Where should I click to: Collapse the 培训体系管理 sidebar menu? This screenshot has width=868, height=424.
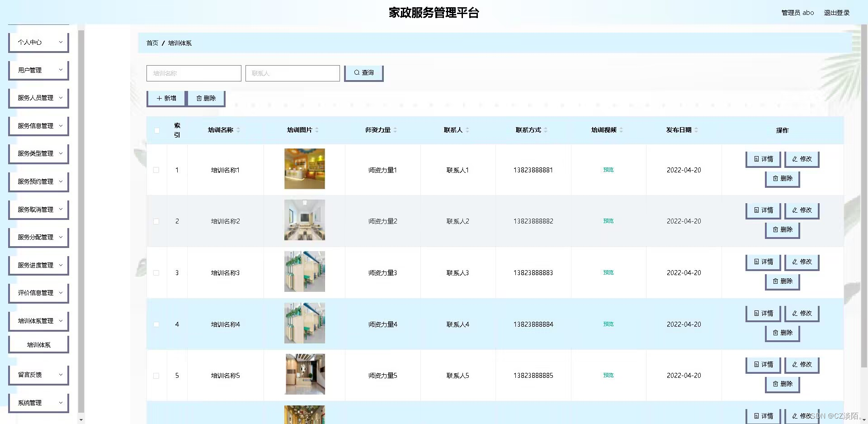click(x=38, y=321)
